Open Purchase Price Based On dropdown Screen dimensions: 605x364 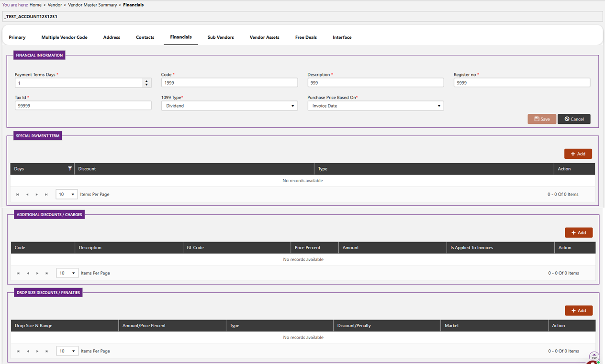pos(376,106)
